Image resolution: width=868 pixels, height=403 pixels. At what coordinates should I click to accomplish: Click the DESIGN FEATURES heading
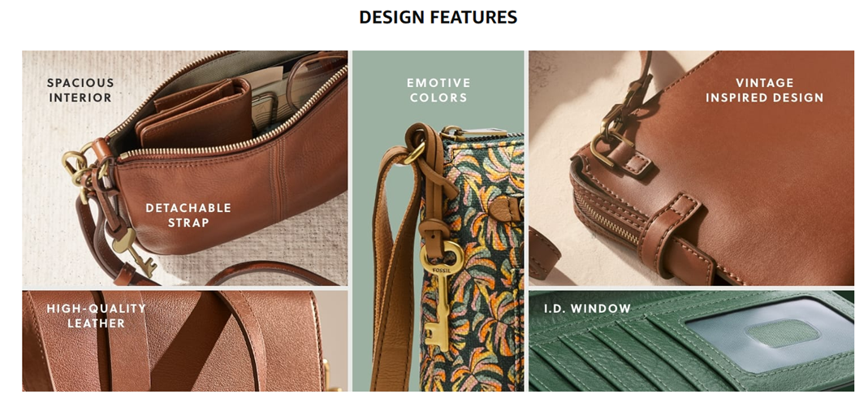click(x=438, y=17)
